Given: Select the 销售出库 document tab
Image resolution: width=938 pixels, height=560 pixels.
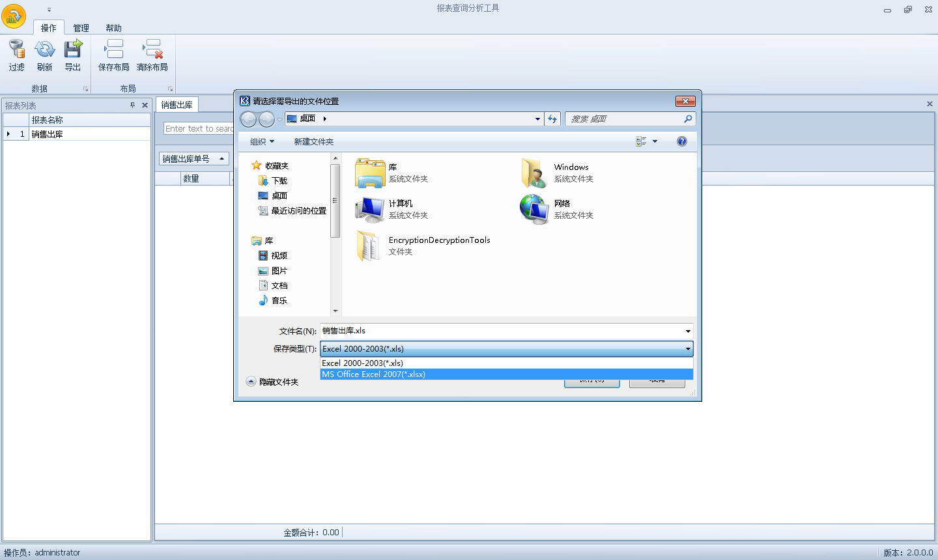Looking at the screenshot, I should point(177,105).
